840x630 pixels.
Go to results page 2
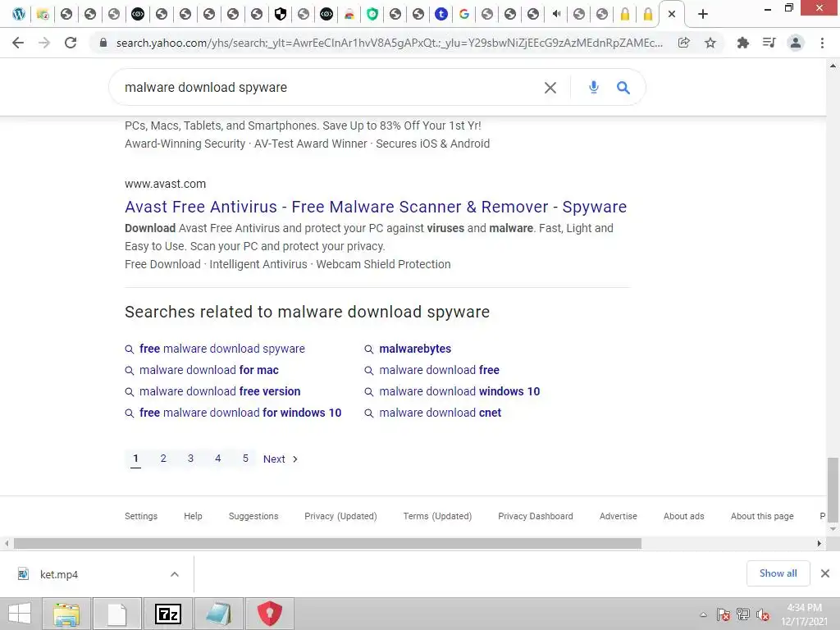[x=163, y=459]
